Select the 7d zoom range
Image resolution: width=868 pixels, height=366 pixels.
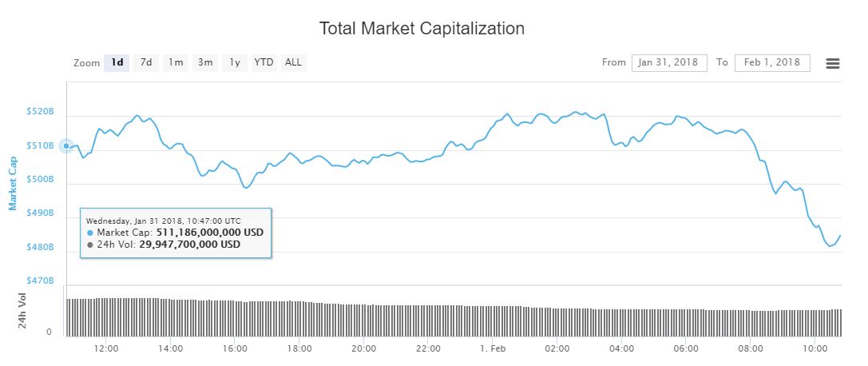point(146,62)
